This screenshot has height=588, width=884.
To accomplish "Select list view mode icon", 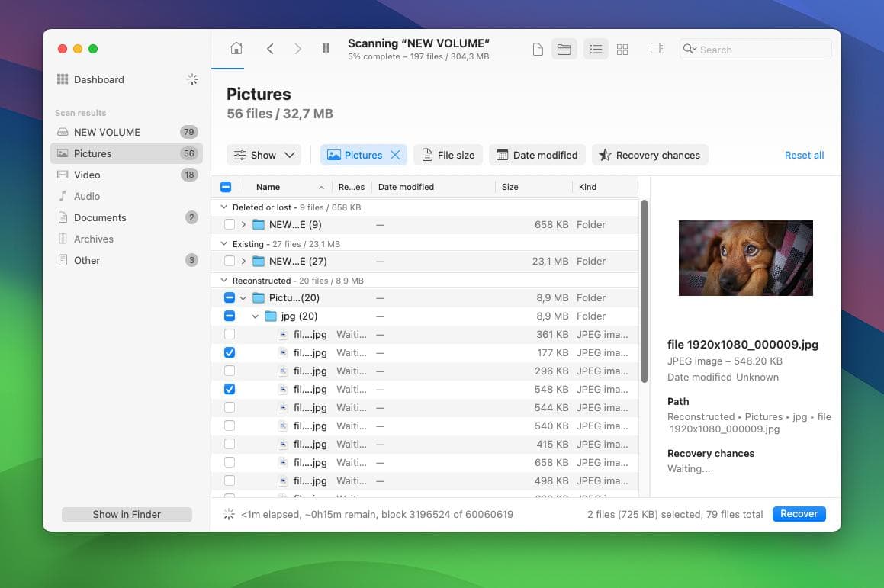I will pyautogui.click(x=596, y=50).
